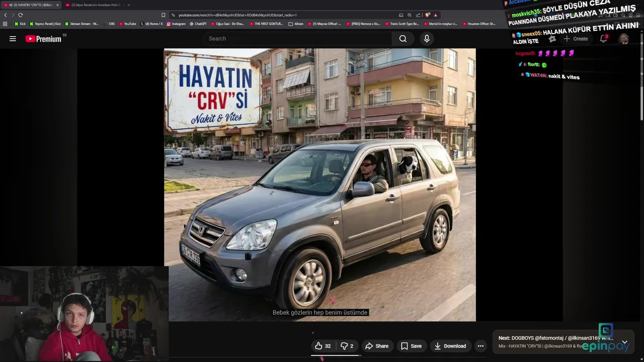Open site settings icon beside the URL
The image size is (644, 362).
pyautogui.click(x=174, y=15)
